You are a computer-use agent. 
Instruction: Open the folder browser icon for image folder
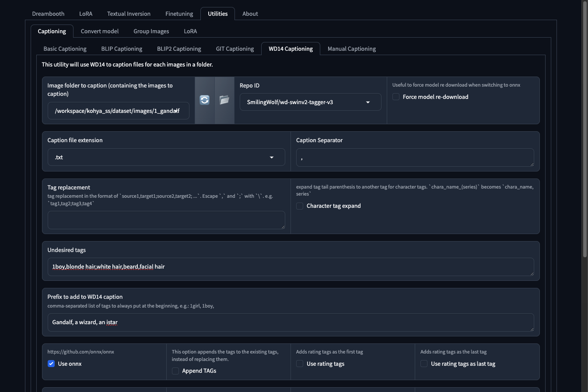[224, 100]
